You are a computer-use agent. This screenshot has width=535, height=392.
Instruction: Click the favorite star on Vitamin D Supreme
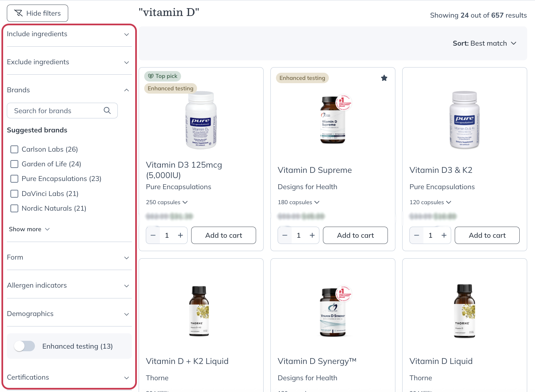(x=384, y=78)
